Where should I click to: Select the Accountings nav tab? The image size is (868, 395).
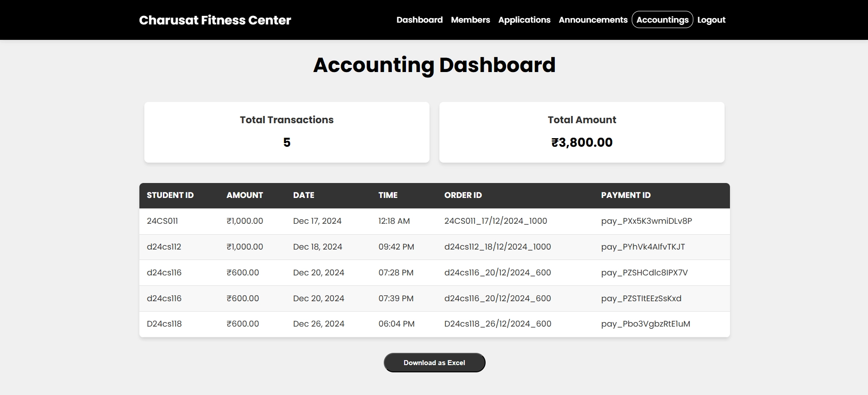click(662, 20)
